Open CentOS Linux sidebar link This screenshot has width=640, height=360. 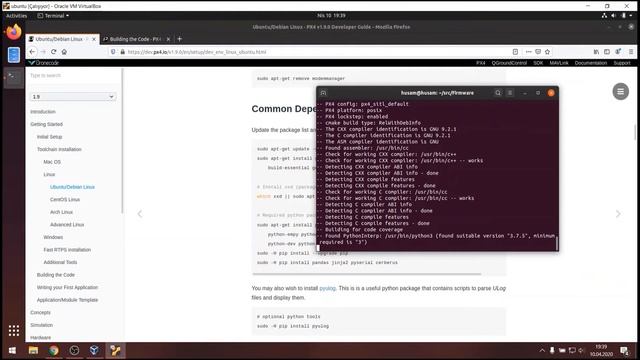[x=65, y=200]
